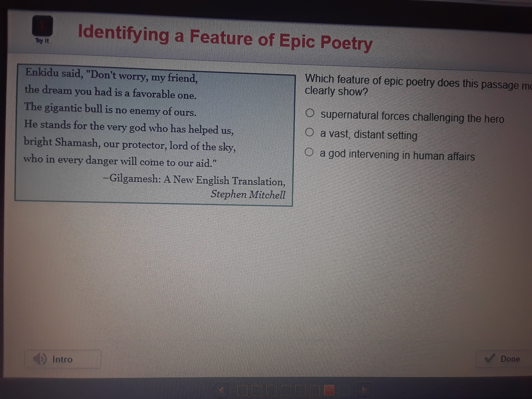Go to previous slide with left arrow
Viewport: 532px width, 399px height.
[x=222, y=390]
